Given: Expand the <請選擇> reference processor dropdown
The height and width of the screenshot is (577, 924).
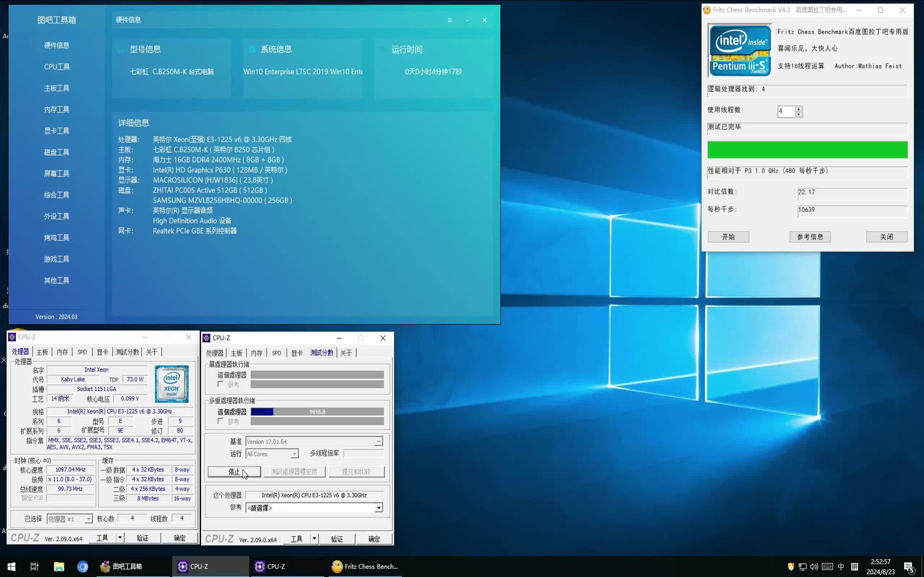Looking at the screenshot, I should tap(378, 508).
